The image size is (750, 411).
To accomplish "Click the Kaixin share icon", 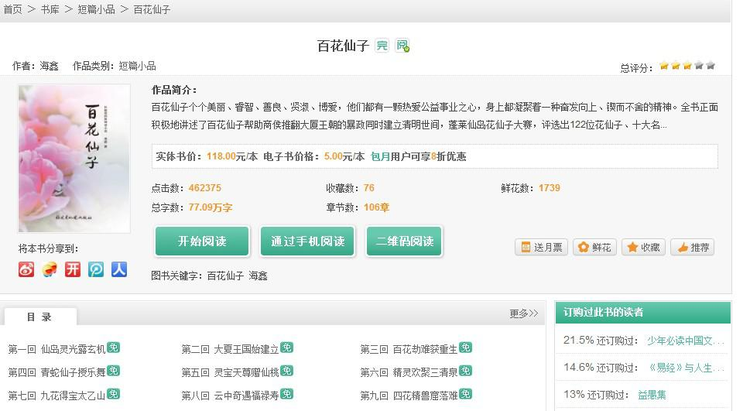I will point(73,269).
